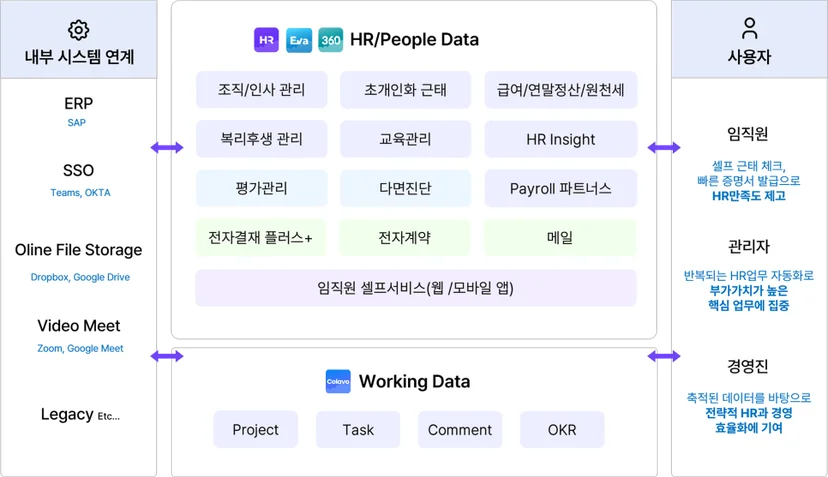Click the teal 360 app icon
Image resolution: width=828 pixels, height=477 pixels.
[x=331, y=40]
